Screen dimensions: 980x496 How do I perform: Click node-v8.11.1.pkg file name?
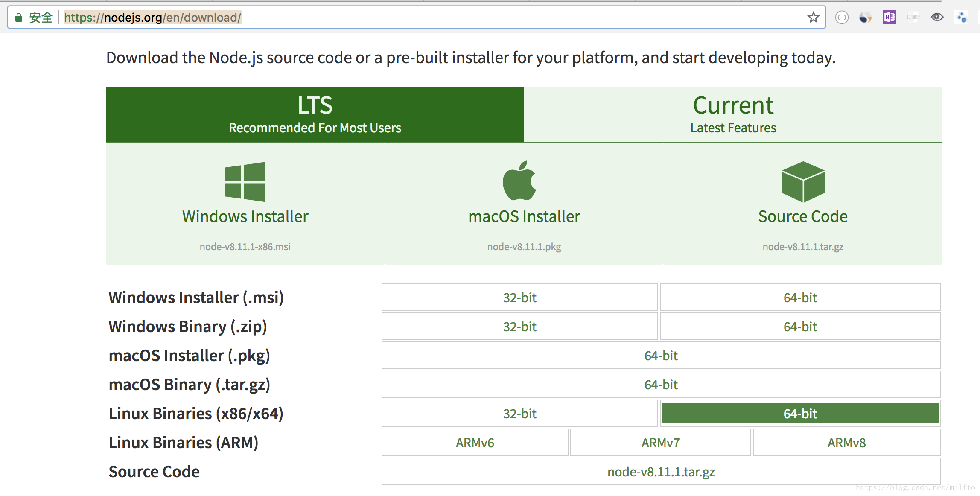pyautogui.click(x=524, y=247)
